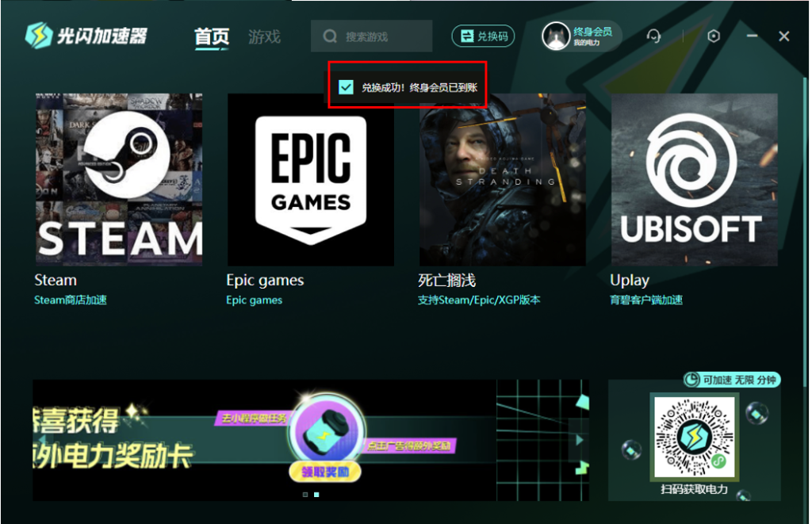
Task: Click the 光闪加速器 logo icon
Action: [38, 35]
